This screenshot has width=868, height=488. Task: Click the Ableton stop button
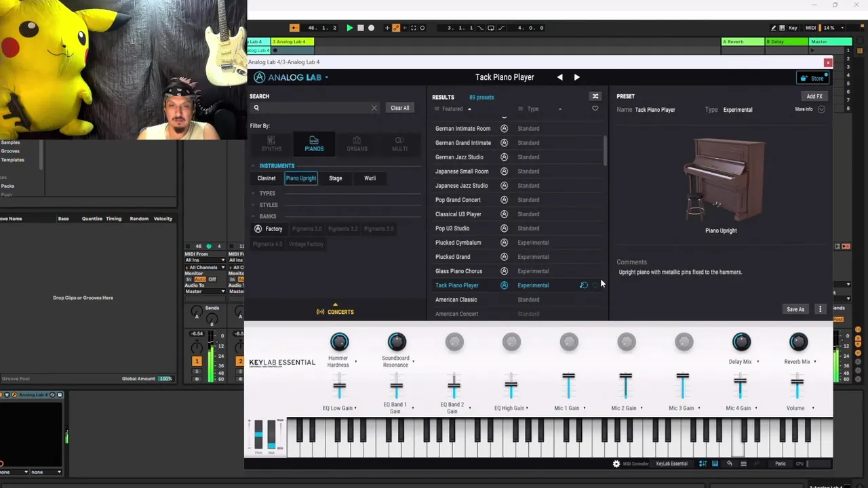(360, 28)
